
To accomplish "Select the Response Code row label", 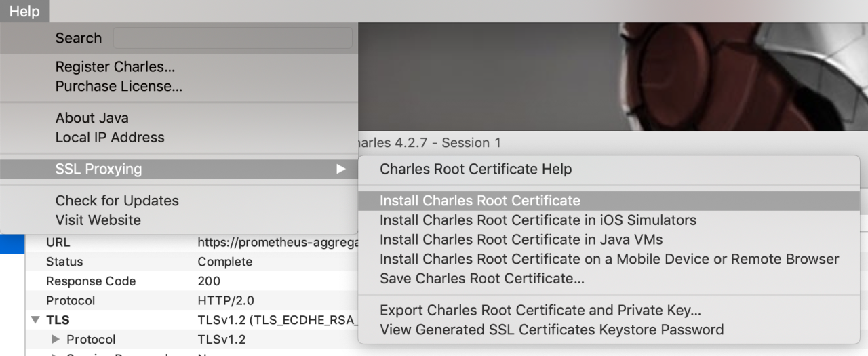I will click(91, 281).
